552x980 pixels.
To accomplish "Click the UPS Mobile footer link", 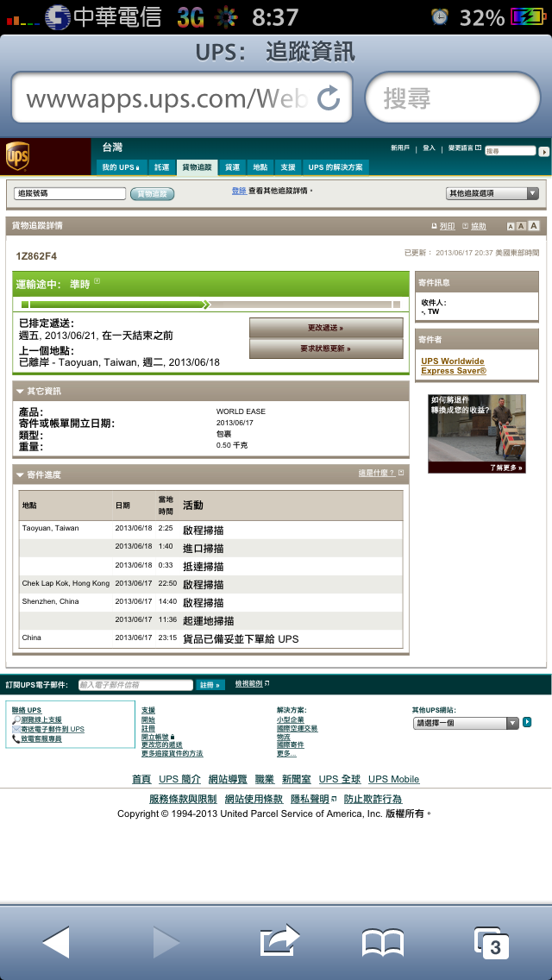I will click(394, 779).
